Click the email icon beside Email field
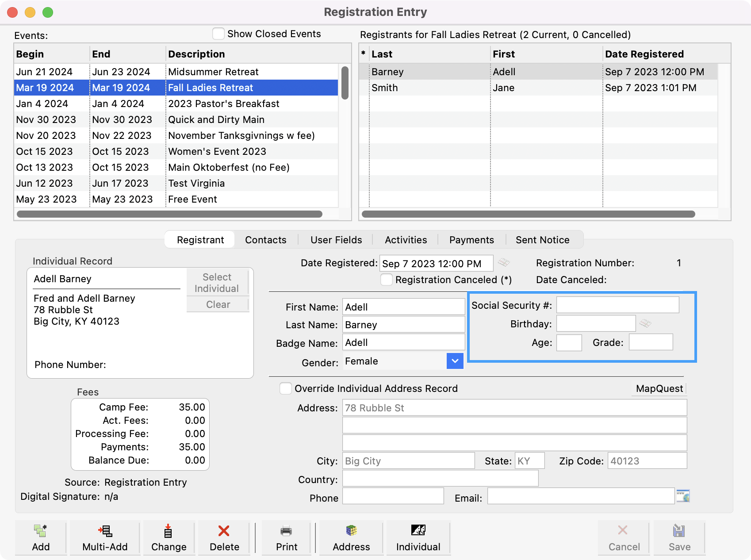 683,496
